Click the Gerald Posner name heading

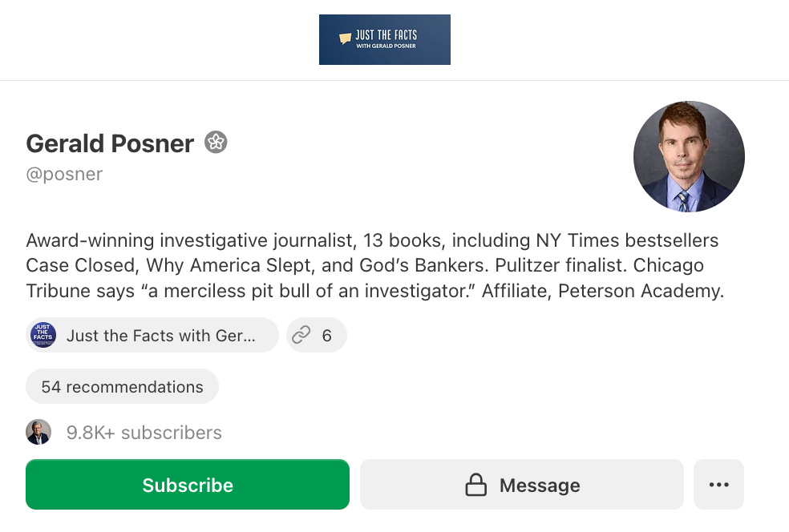point(110,143)
